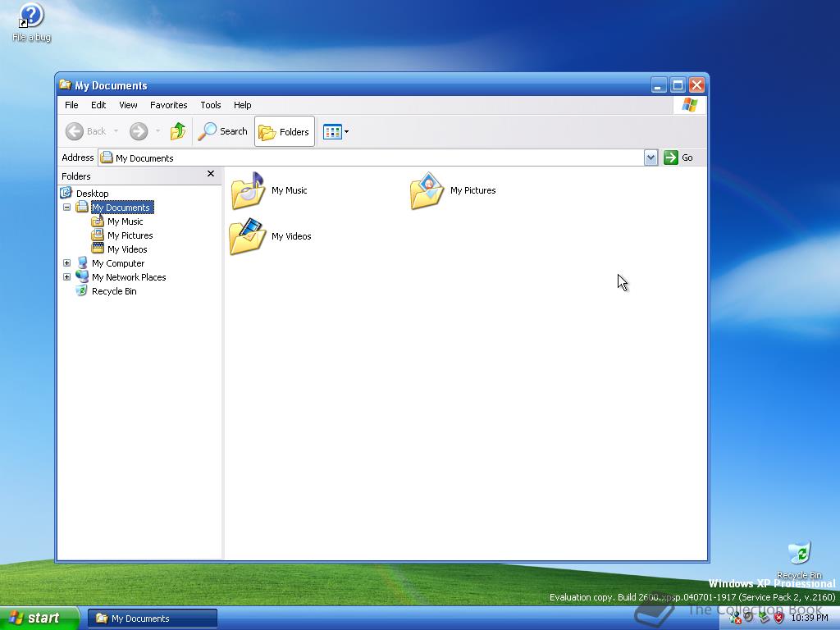
Task: Click the Security Center red shield tray icon
Action: [779, 618]
